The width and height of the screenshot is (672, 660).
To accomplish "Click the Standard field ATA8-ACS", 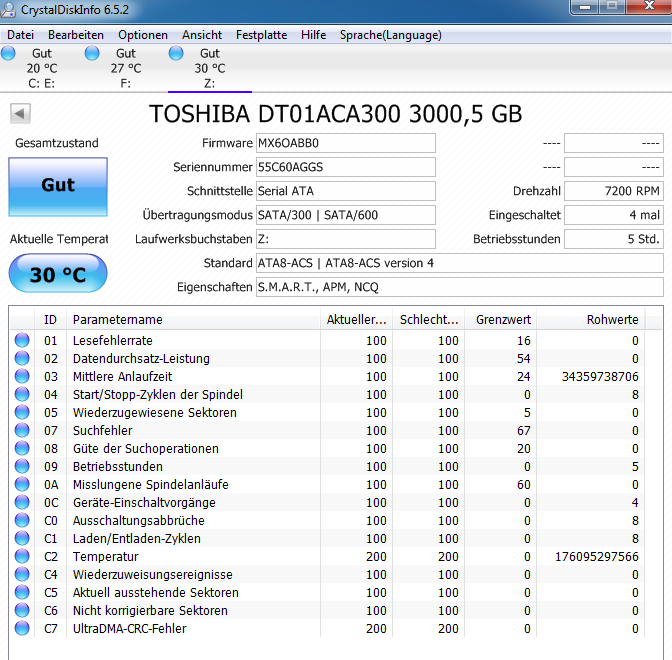I will coord(460,263).
